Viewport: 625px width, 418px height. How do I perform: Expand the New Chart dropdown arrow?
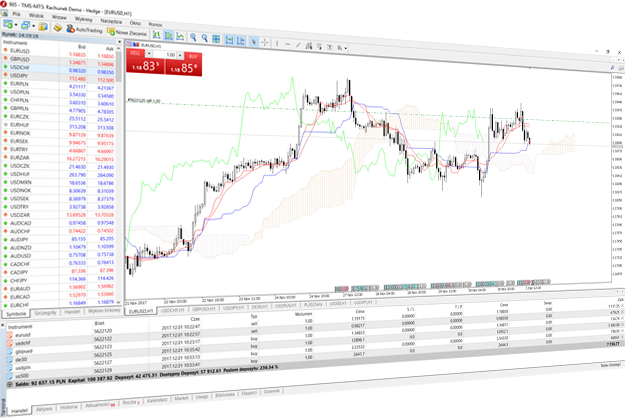pos(16,25)
